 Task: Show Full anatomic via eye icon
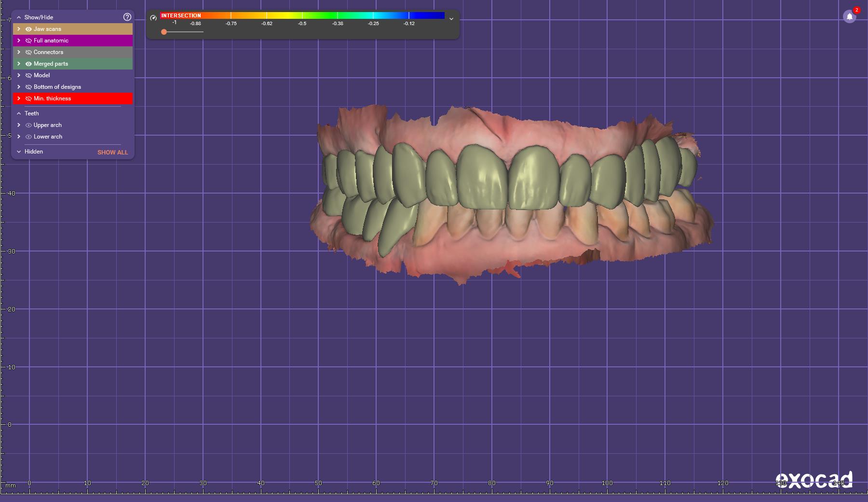tap(28, 41)
